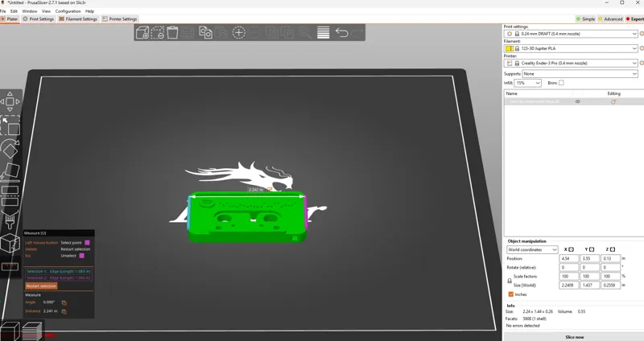Click the Search magnifier icon

305,32
